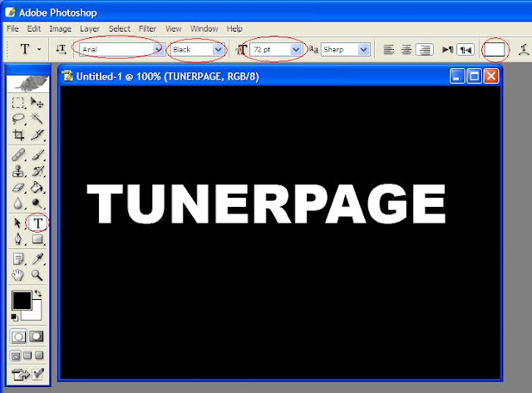Activate the Eraser tool
The height and width of the screenshot is (393, 532).
click(18, 187)
